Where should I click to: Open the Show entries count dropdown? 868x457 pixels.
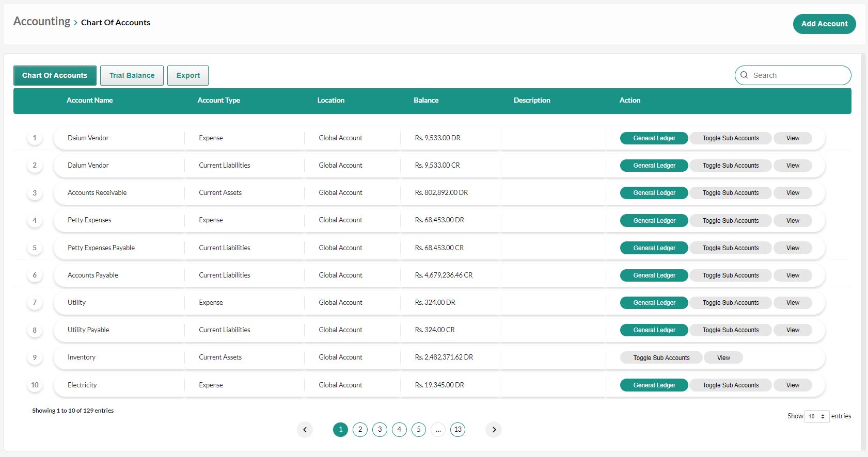click(x=817, y=416)
